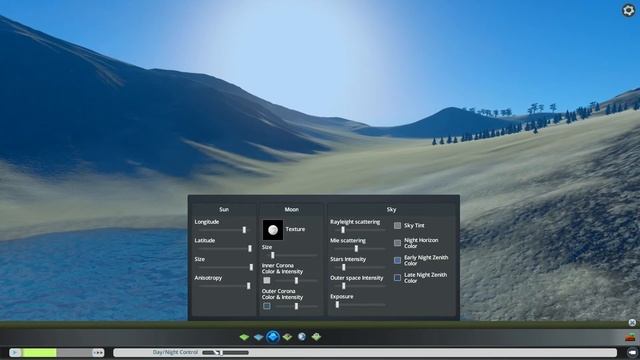Click the Moon Size slider
Screen dimensions: 640x360
coord(291,256)
